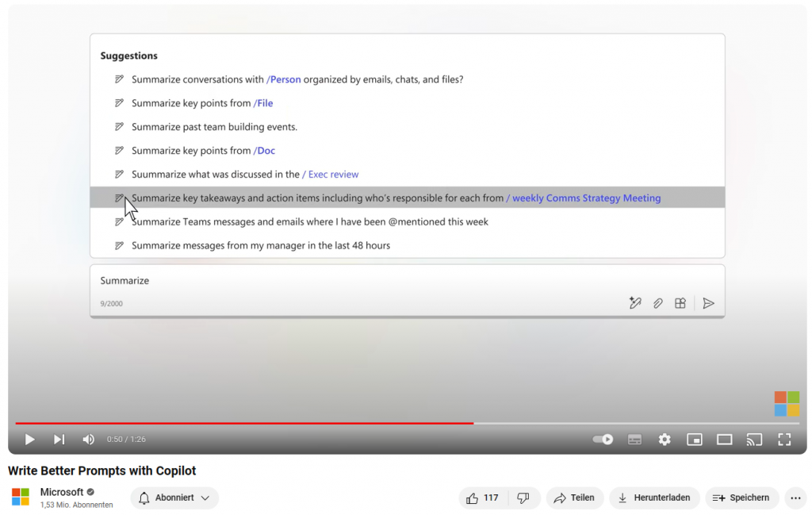The image size is (812, 515).
Task: Open Microsoft channel avatar
Action: coord(21,497)
